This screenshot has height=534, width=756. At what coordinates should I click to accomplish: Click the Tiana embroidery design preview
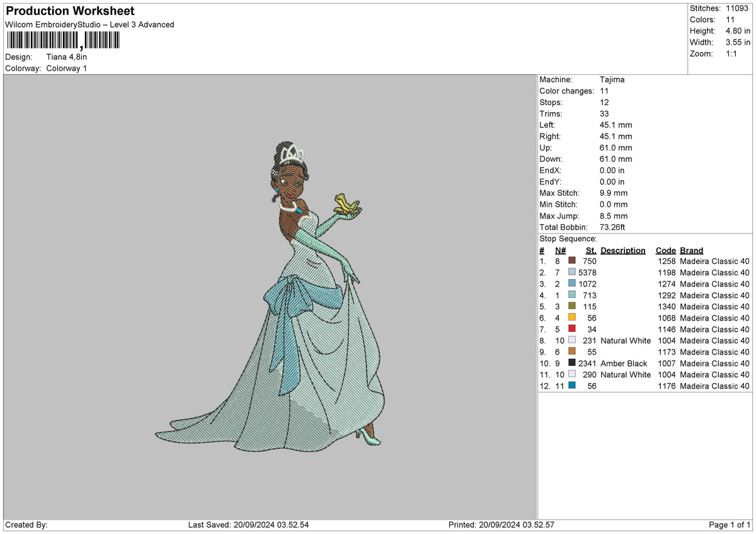tap(270, 296)
